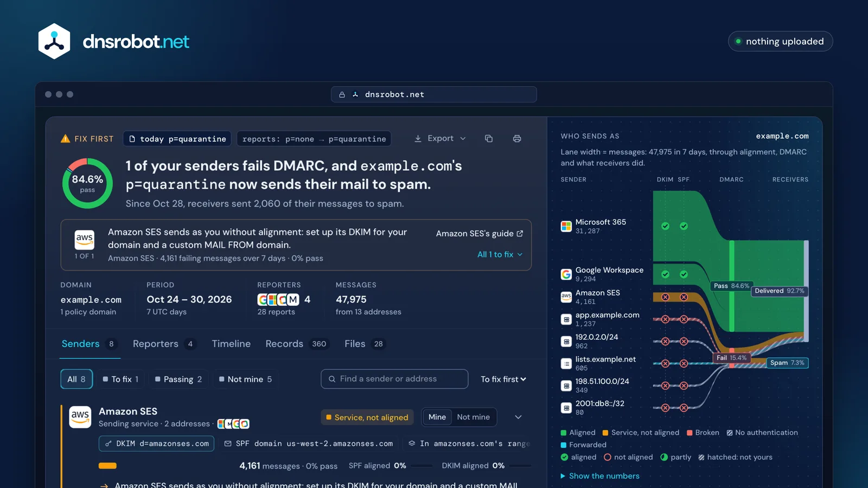Open the Export dropdown
868x488 pixels.
point(440,139)
